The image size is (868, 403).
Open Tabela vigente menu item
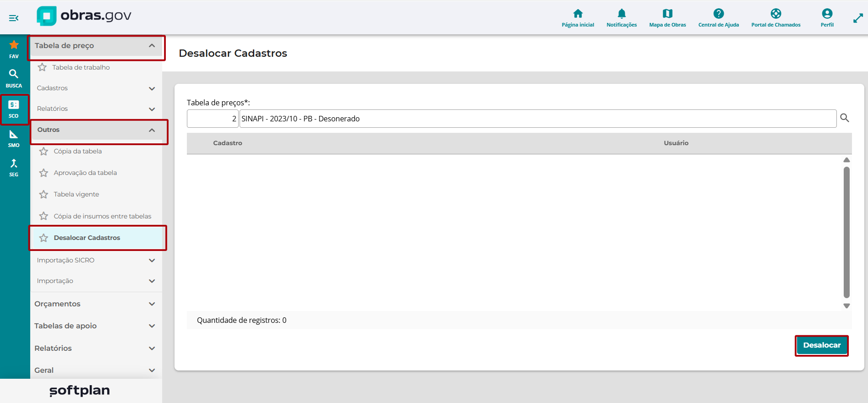pos(76,194)
